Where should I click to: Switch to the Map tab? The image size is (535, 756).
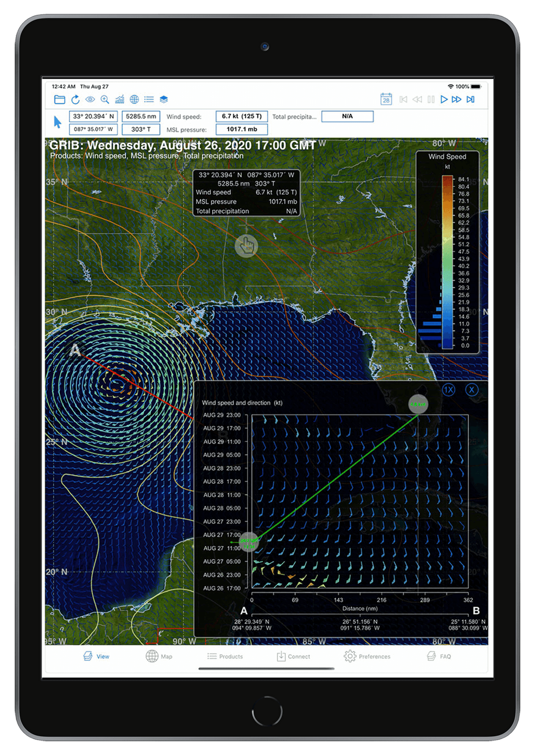(x=159, y=656)
